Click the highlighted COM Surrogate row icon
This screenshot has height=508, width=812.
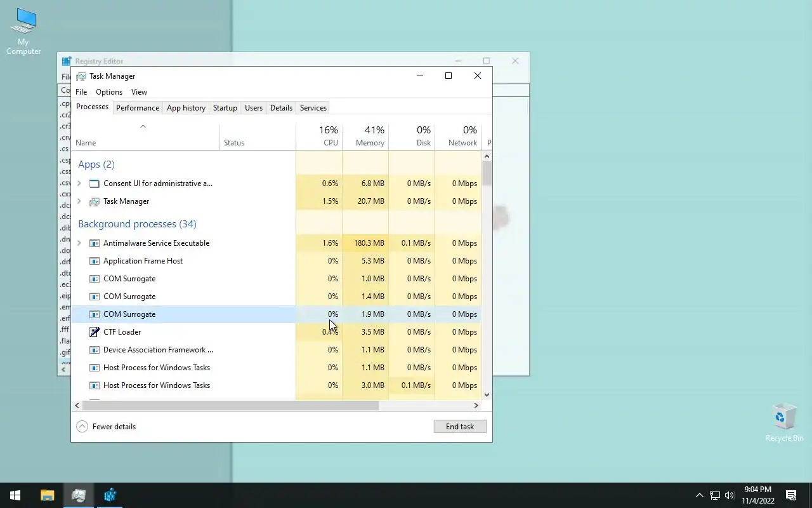point(95,314)
